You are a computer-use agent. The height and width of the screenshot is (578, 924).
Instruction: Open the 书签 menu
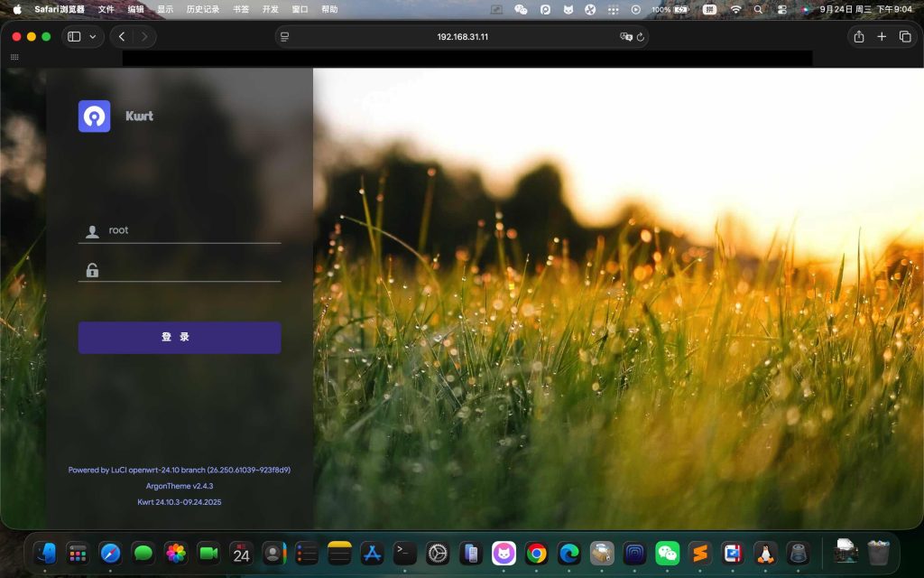coord(241,9)
